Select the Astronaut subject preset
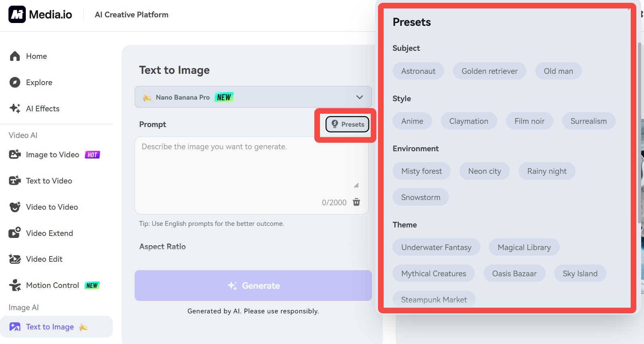 (x=418, y=71)
